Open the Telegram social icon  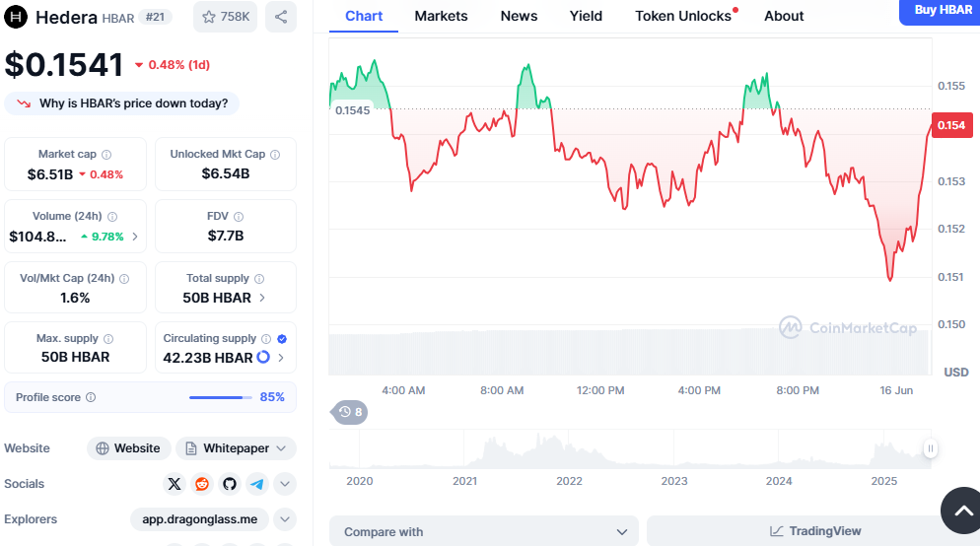tap(257, 484)
